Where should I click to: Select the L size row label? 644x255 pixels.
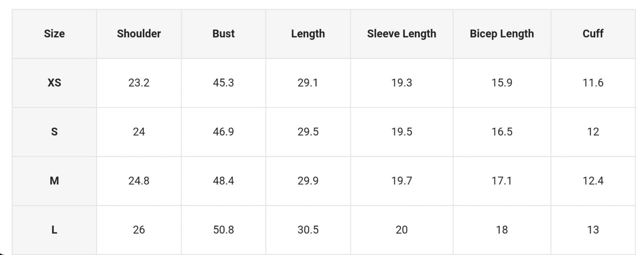[54, 230]
